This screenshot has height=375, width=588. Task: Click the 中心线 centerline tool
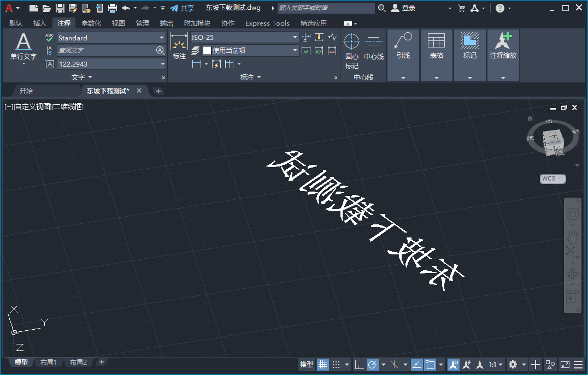coord(374,46)
